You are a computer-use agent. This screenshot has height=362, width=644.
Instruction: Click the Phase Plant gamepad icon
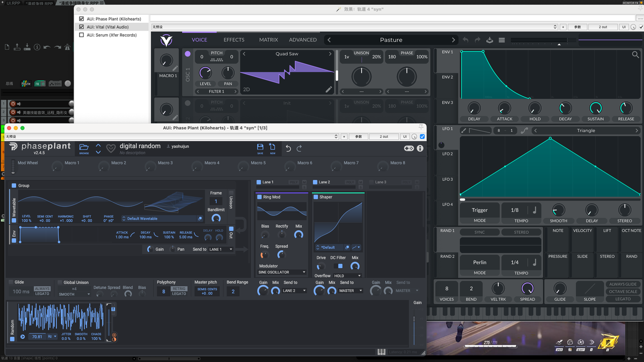point(410,148)
